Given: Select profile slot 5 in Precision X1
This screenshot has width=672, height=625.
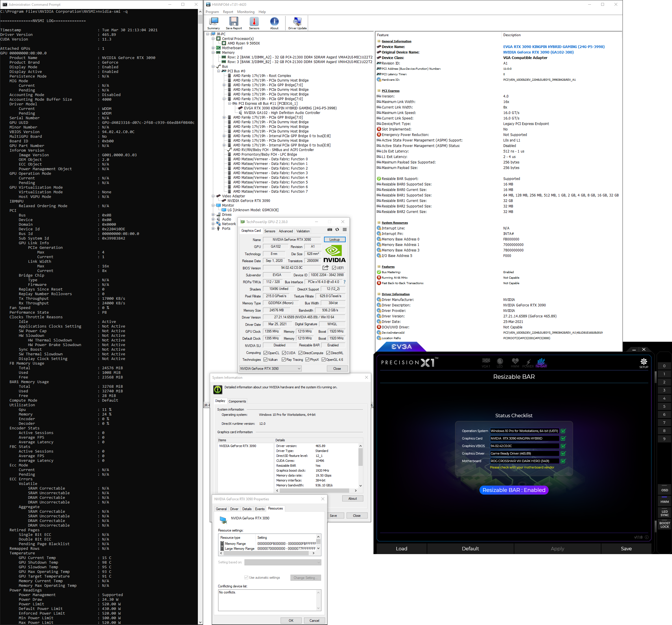Looking at the screenshot, I should pyautogui.click(x=664, y=406).
